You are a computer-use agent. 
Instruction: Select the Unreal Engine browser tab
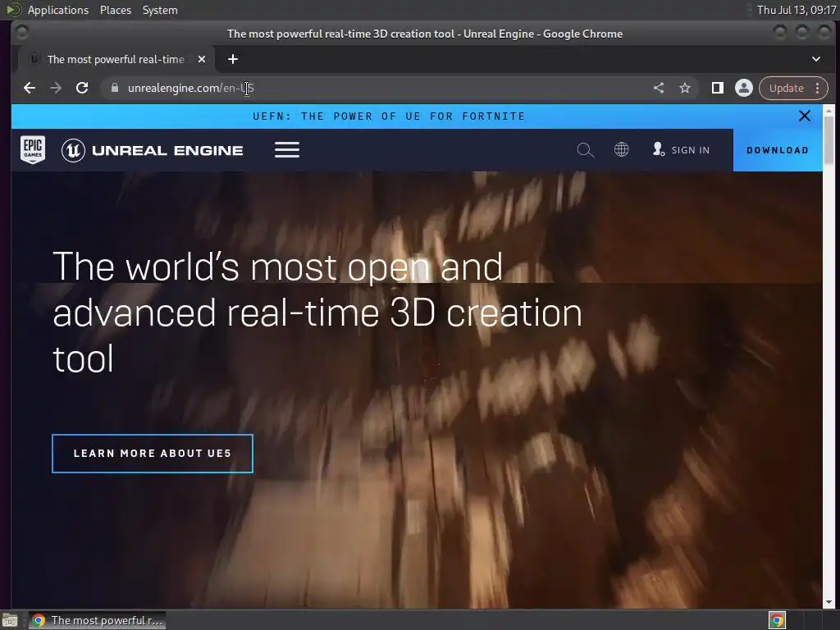click(x=116, y=59)
